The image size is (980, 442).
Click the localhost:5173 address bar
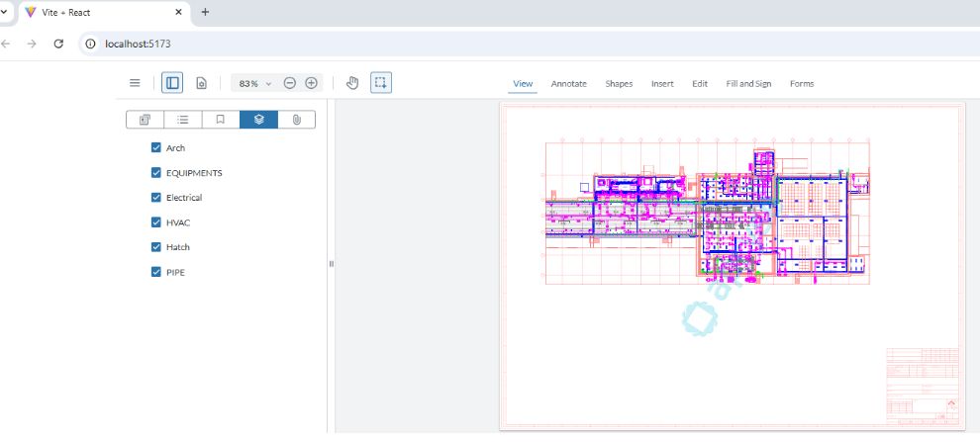(x=532, y=44)
